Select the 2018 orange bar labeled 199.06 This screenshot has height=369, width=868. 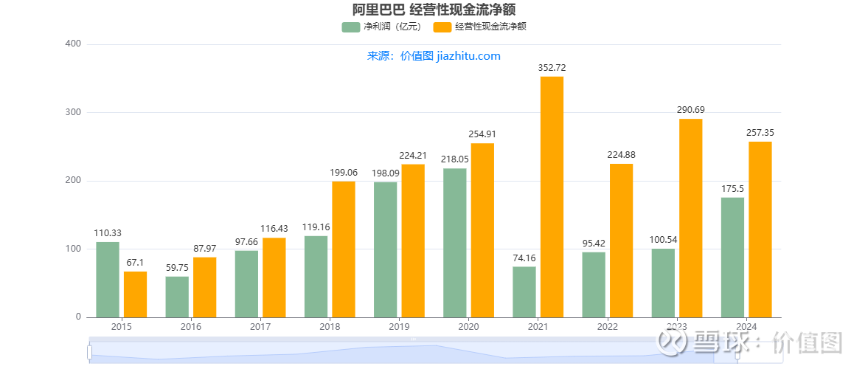pos(344,249)
